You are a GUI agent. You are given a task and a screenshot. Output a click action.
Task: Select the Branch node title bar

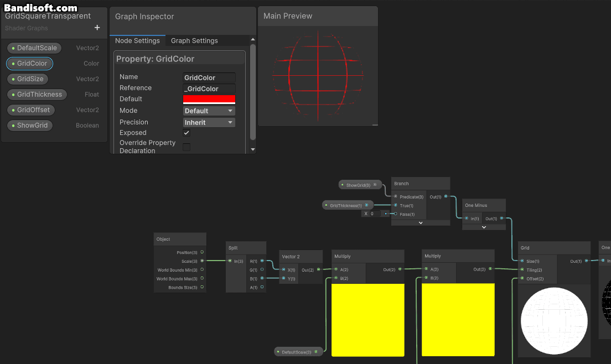pyautogui.click(x=421, y=183)
